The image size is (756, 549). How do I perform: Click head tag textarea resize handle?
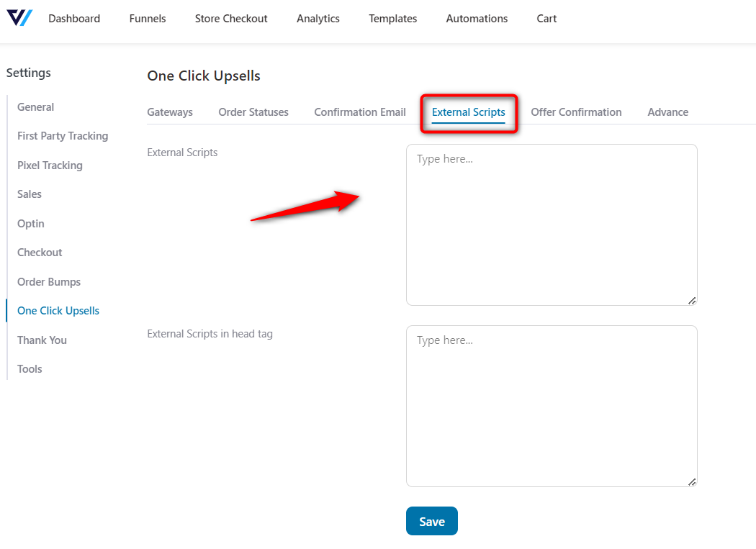tap(692, 482)
